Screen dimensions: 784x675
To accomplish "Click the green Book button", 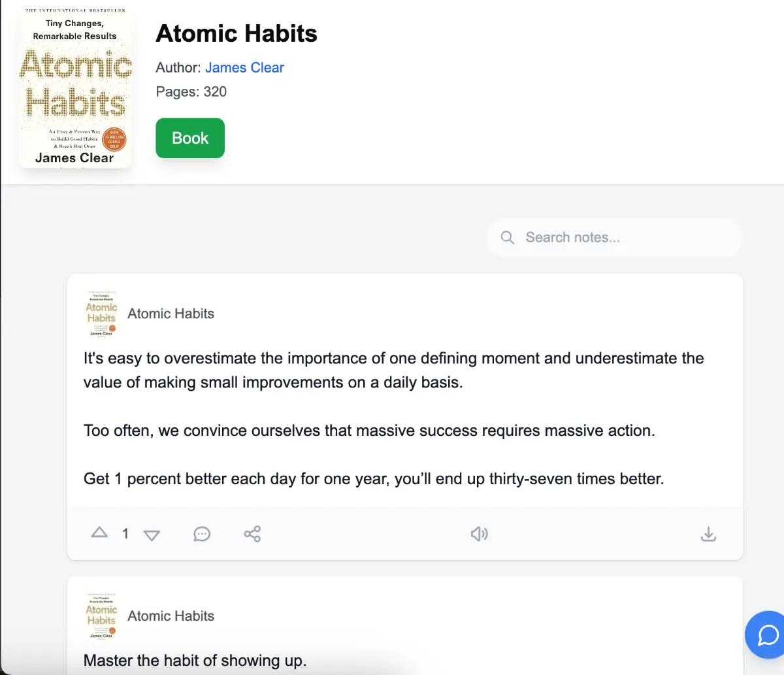I will pyautogui.click(x=190, y=138).
